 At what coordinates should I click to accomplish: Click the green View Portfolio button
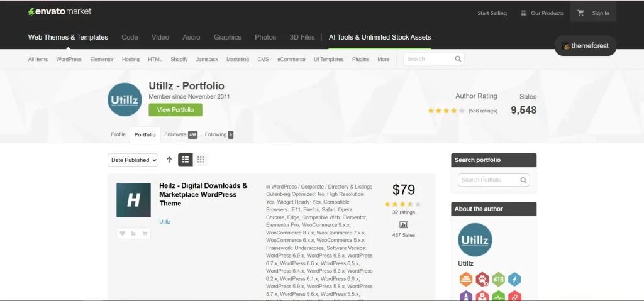(175, 109)
